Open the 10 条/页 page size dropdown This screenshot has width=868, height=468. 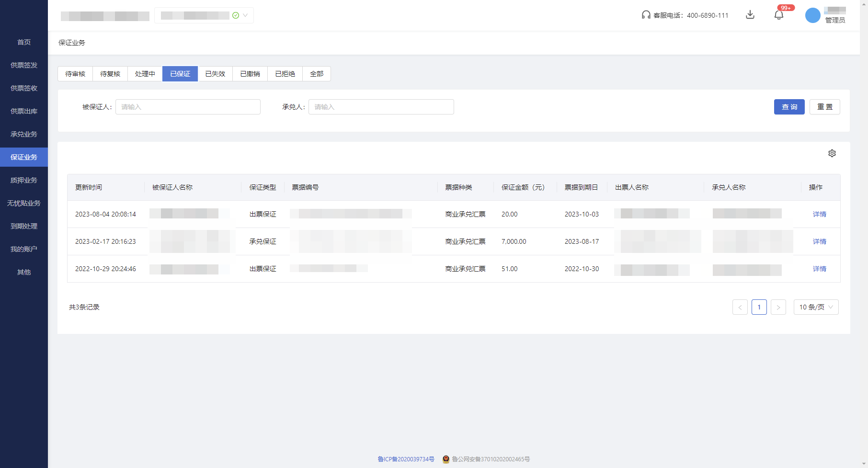pos(816,307)
